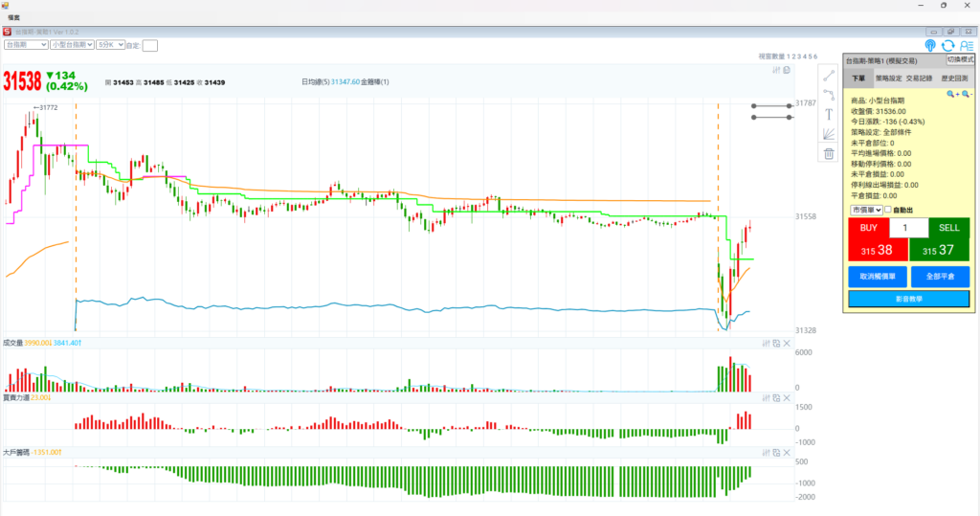The height and width of the screenshot is (516, 980).
Task: Click the blue refresh icon
Action: click(947, 45)
